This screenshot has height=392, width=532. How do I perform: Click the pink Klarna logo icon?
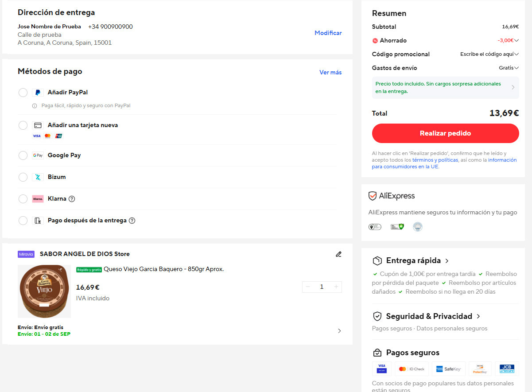[38, 199]
